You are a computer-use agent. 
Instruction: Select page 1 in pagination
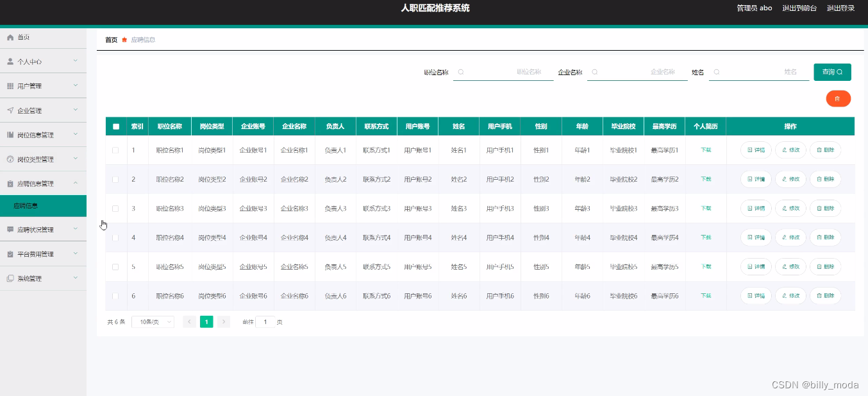point(206,322)
